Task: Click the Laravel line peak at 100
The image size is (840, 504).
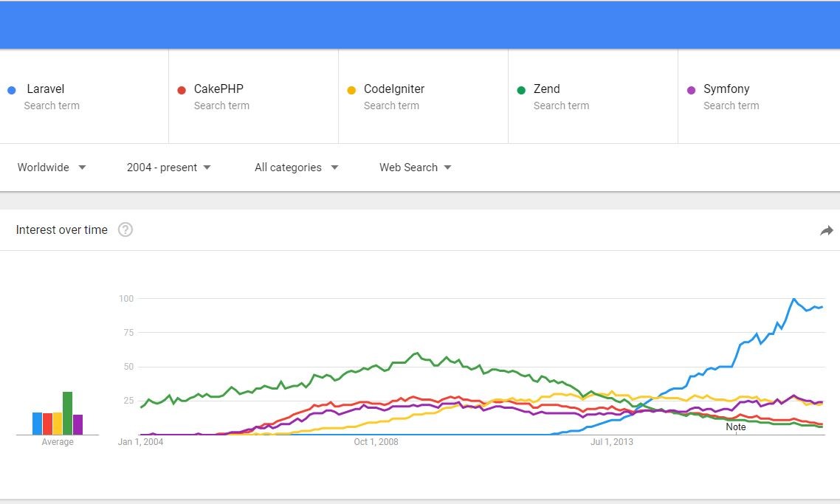Action: (x=793, y=299)
